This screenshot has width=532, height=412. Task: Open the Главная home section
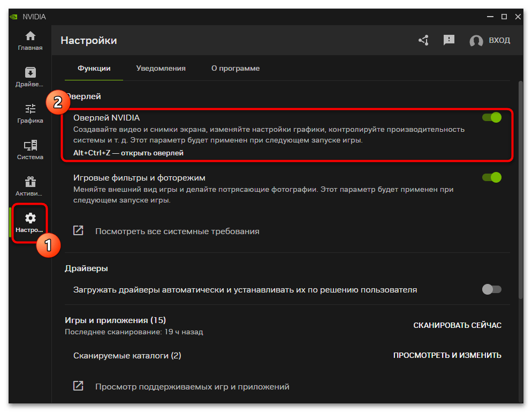tap(30, 41)
